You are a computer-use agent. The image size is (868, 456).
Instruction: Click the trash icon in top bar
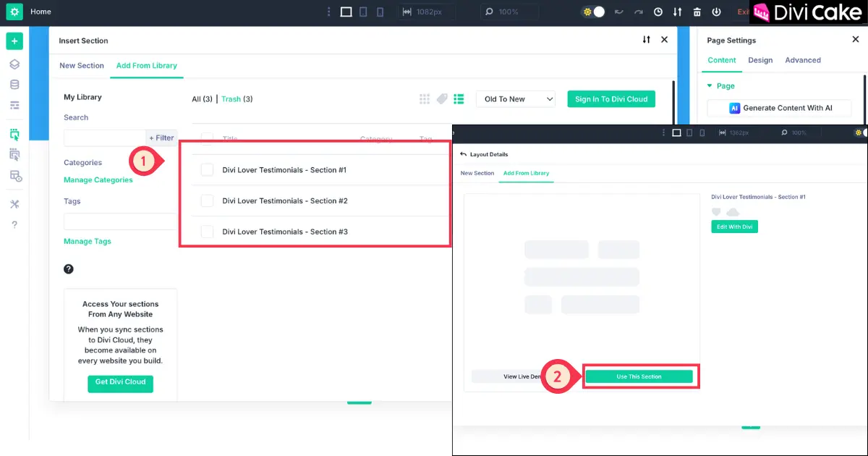(697, 12)
